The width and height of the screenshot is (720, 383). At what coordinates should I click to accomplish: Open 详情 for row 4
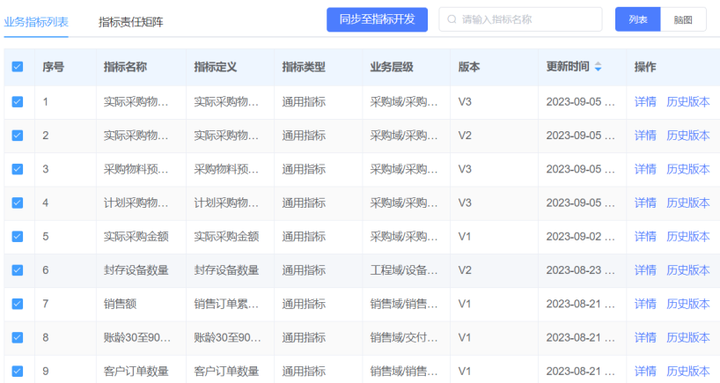[645, 203]
